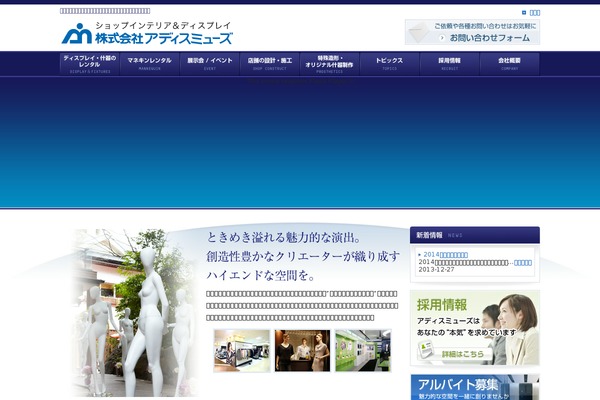Screen dimensions: 600x400
Task: Click the read-more link after news excerpt
Action: click(523, 263)
